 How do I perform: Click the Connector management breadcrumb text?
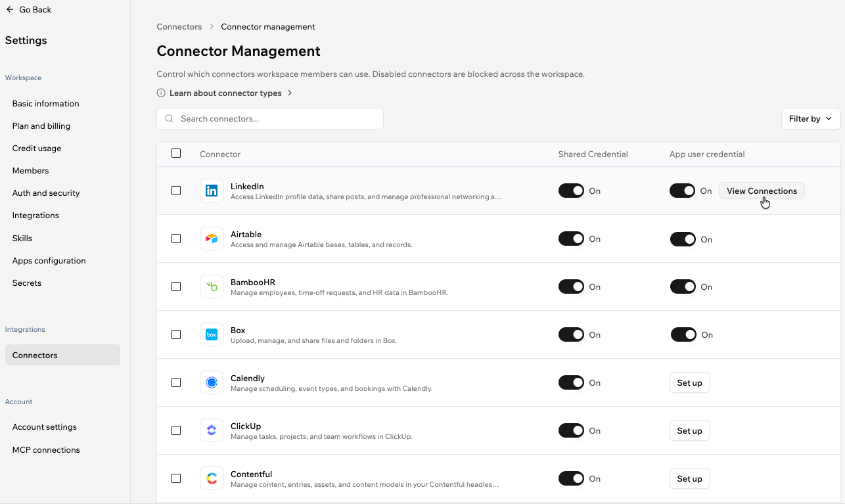coord(268,27)
